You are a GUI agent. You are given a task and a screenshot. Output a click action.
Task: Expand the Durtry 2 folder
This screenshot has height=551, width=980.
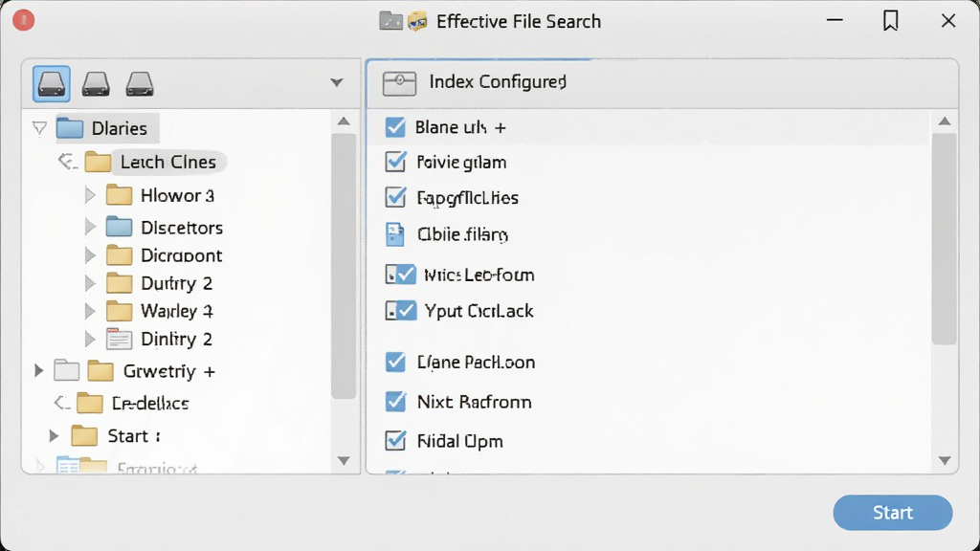[90, 283]
